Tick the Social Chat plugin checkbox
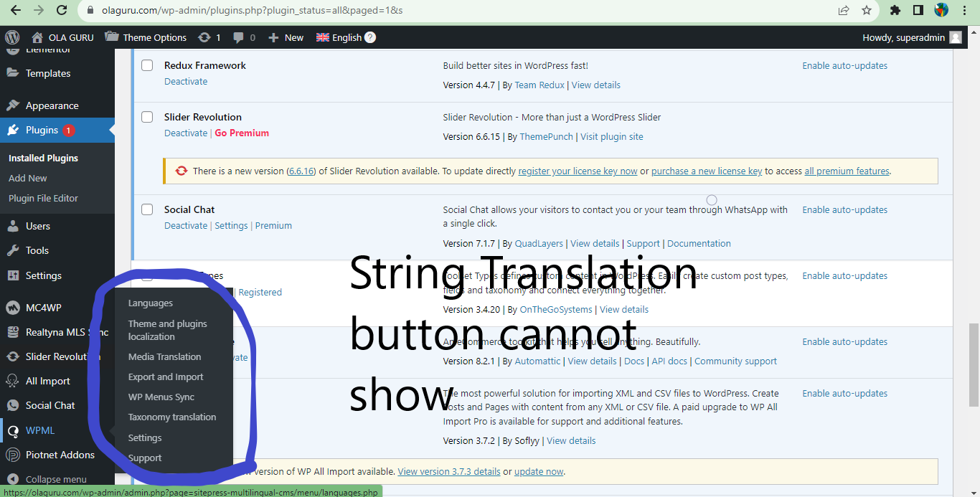 [x=147, y=209]
